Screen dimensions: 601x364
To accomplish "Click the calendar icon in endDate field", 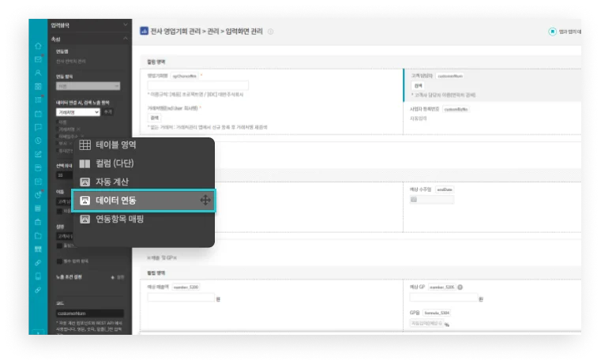I will [414, 199].
